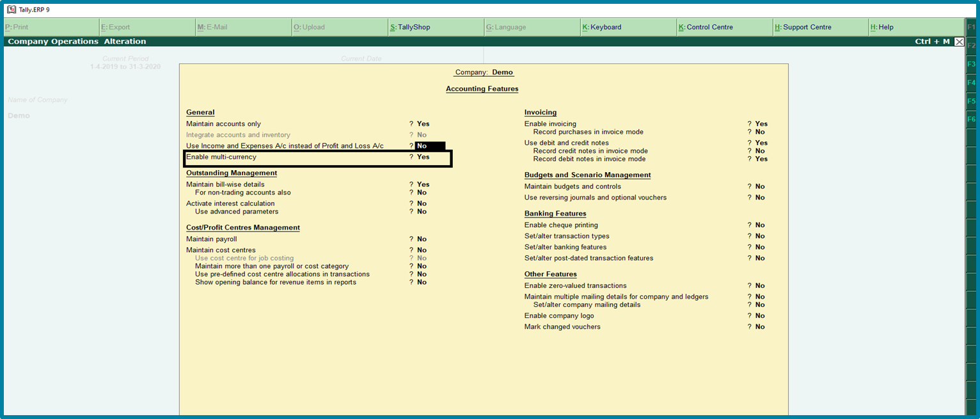Image resolution: width=980 pixels, height=419 pixels.
Task: Click Cost/Profit Centres Management heading
Action: pyautogui.click(x=243, y=228)
